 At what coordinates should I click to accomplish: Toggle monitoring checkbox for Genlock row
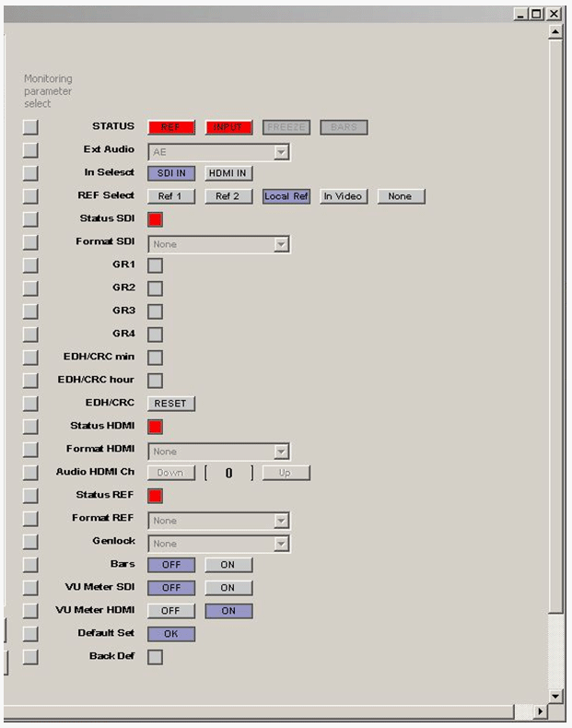click(30, 542)
